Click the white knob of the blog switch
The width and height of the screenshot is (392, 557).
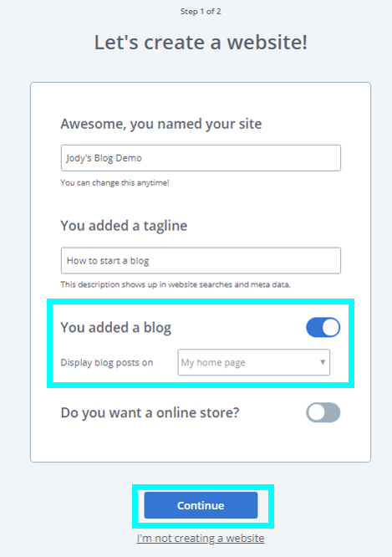click(331, 327)
